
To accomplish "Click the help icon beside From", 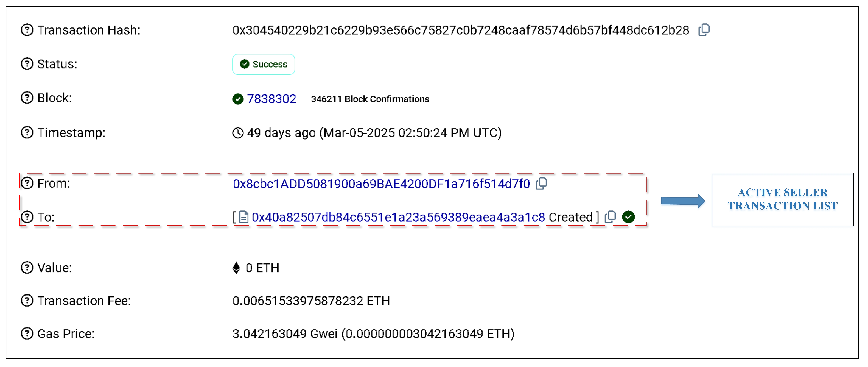I will click(x=27, y=183).
